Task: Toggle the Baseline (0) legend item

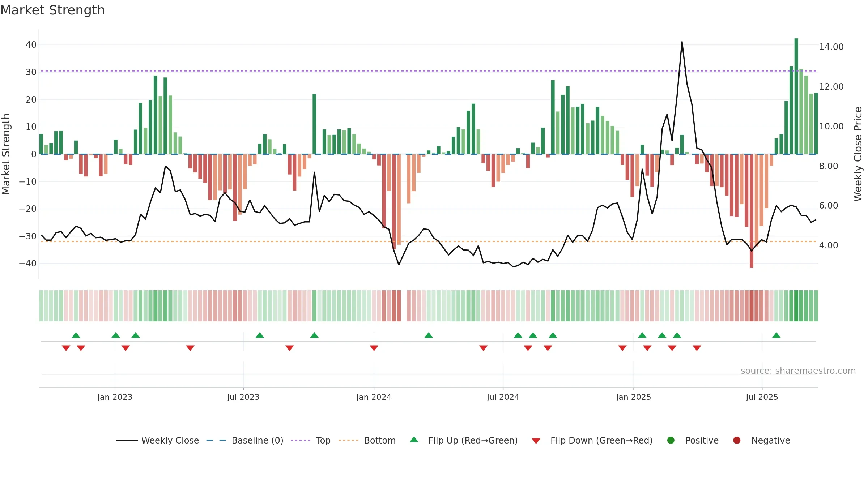Action: click(244, 440)
